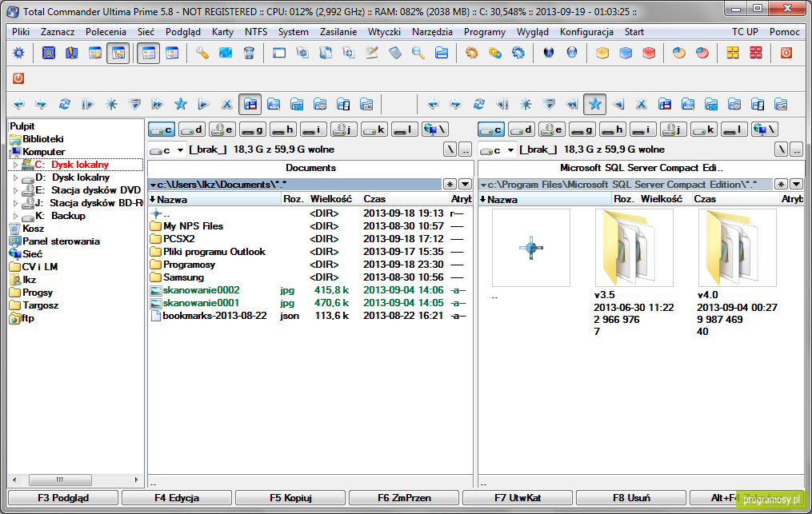Click the left panel back arrow
The image size is (812, 514).
18,105
